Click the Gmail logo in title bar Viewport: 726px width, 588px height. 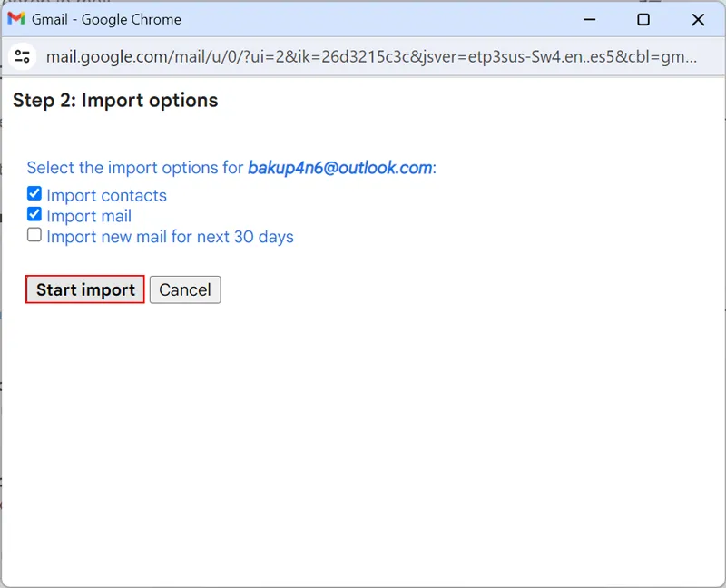[16, 19]
